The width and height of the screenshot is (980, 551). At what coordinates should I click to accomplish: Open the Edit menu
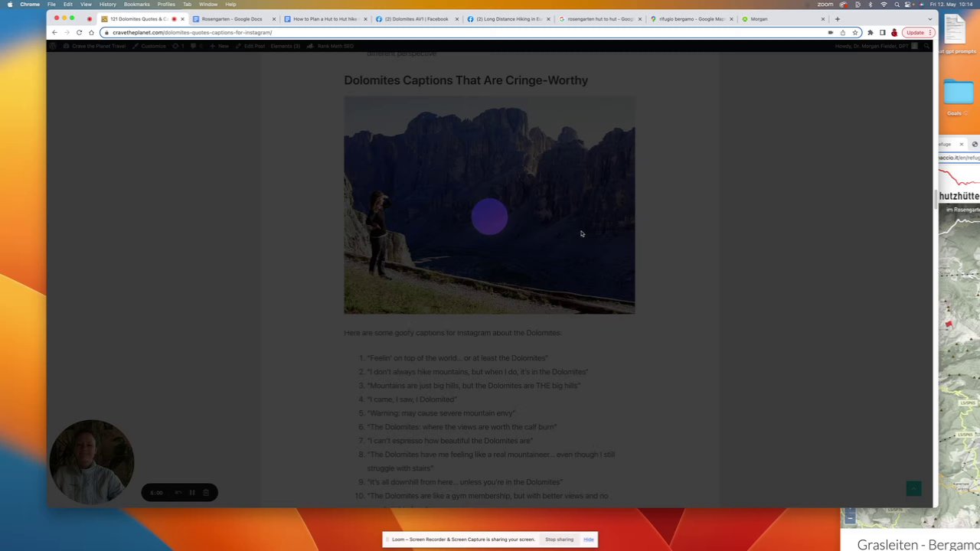click(x=68, y=4)
